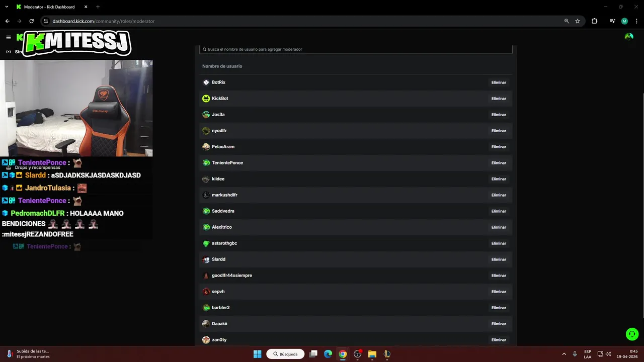
Task: Open the green chat bubble help widget
Action: tap(632, 334)
